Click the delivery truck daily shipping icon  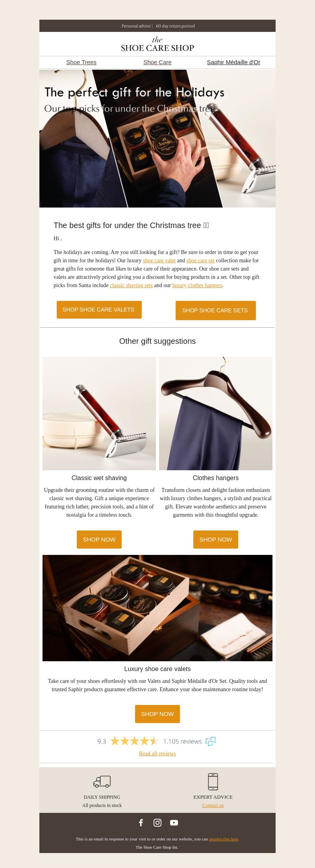pyautogui.click(x=102, y=782)
